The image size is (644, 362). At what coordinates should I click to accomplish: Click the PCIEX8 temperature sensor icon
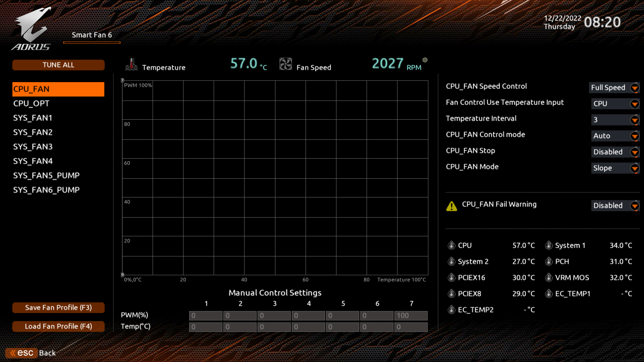click(451, 294)
